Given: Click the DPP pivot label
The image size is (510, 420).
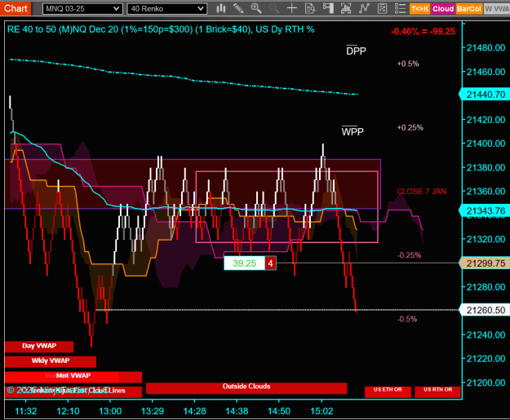Looking at the screenshot, I should 356,51.
